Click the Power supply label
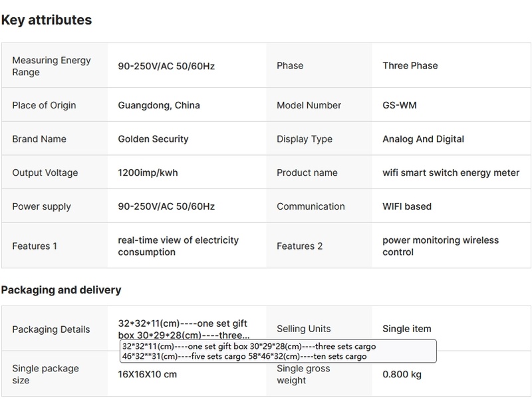The height and width of the screenshot is (402, 532). coord(41,207)
